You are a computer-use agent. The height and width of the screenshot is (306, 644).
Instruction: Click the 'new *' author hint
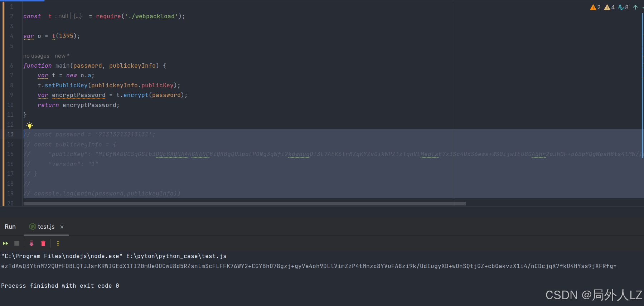click(62, 56)
